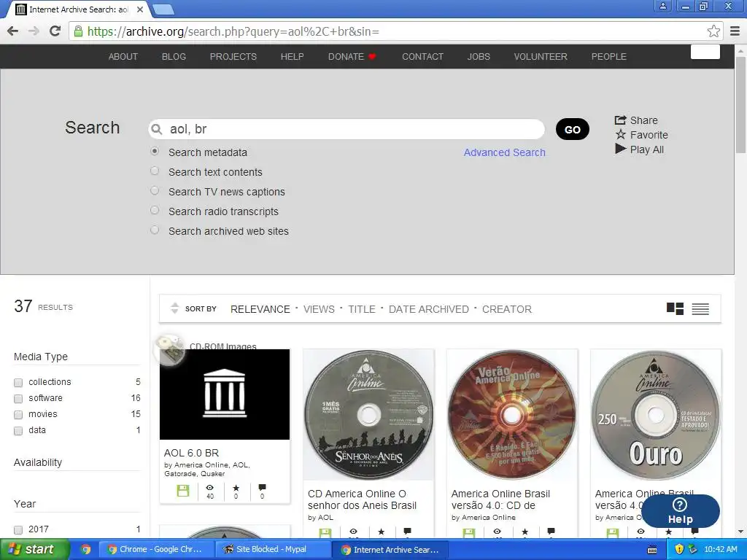The height and width of the screenshot is (560, 747).
Task: Check the software media type box
Action: tap(18, 399)
